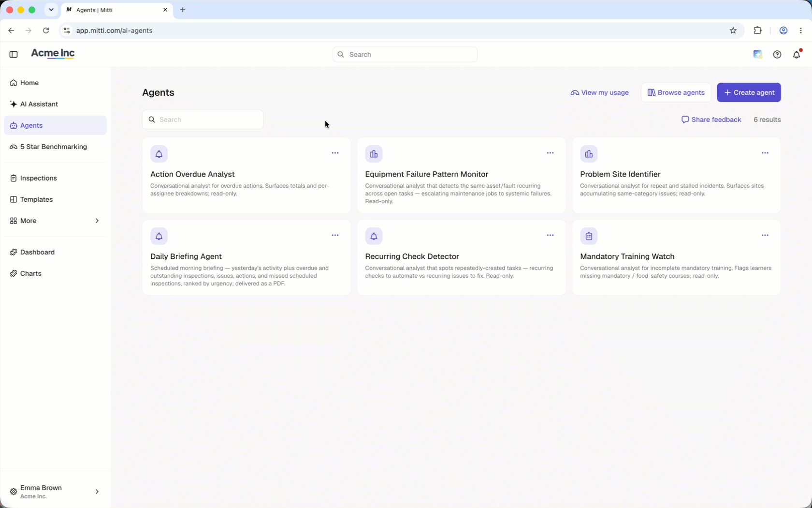Open Dashboard in sidebar

point(55,252)
